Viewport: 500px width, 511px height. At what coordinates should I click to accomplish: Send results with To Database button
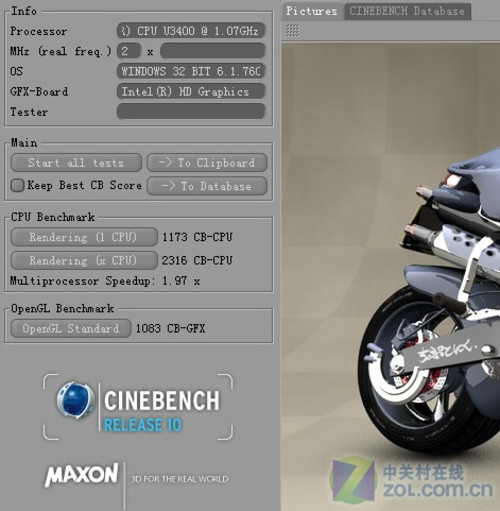click(207, 186)
